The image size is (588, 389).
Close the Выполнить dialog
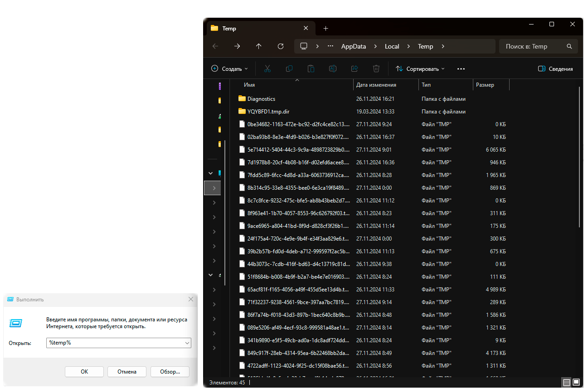pyautogui.click(x=191, y=299)
